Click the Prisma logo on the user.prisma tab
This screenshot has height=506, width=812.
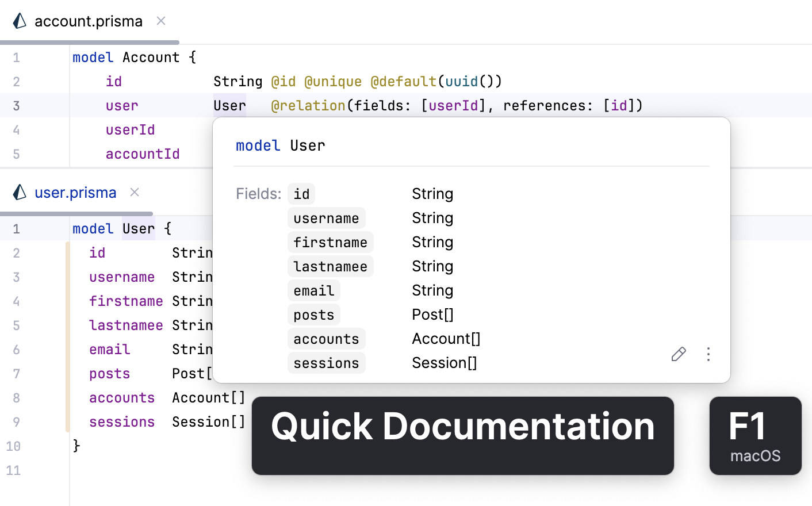click(20, 192)
